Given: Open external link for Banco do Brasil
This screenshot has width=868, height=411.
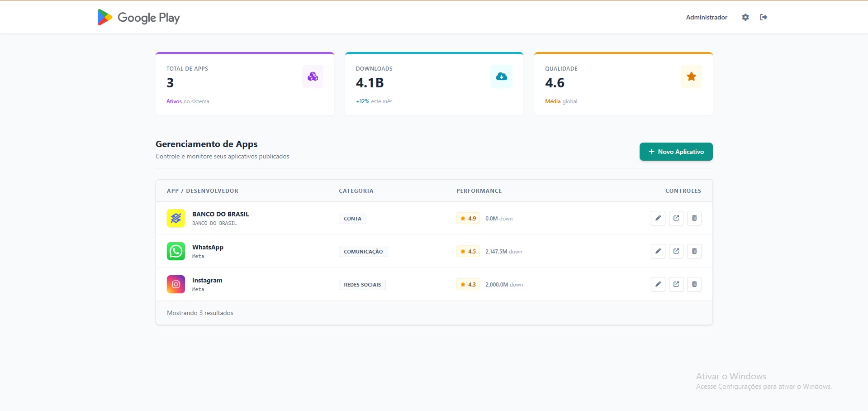Looking at the screenshot, I should point(676,218).
